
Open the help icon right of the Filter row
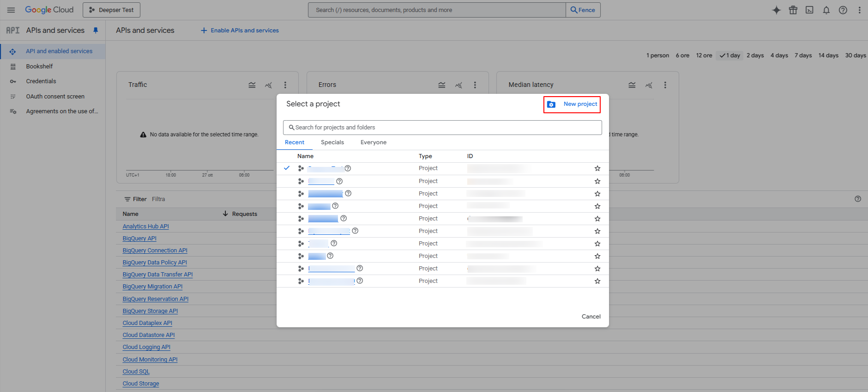858,199
